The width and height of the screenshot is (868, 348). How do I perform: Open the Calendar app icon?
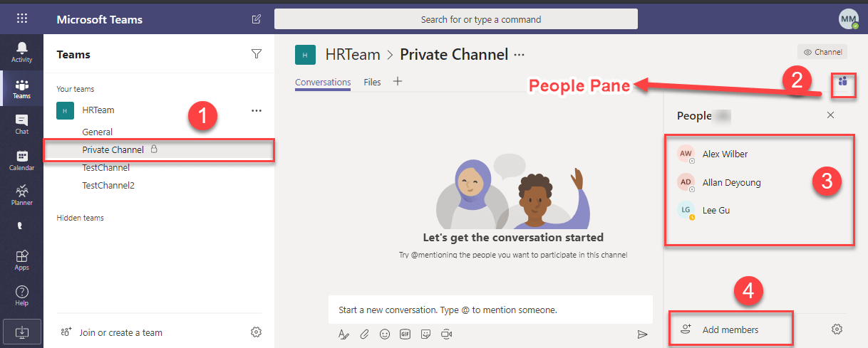pyautogui.click(x=21, y=160)
